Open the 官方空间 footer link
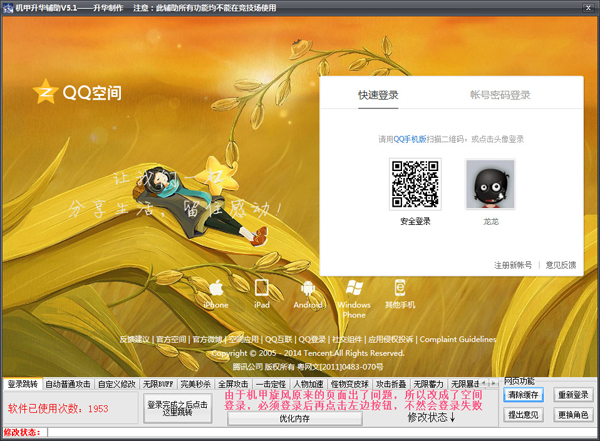The height and width of the screenshot is (441, 600). (171, 339)
